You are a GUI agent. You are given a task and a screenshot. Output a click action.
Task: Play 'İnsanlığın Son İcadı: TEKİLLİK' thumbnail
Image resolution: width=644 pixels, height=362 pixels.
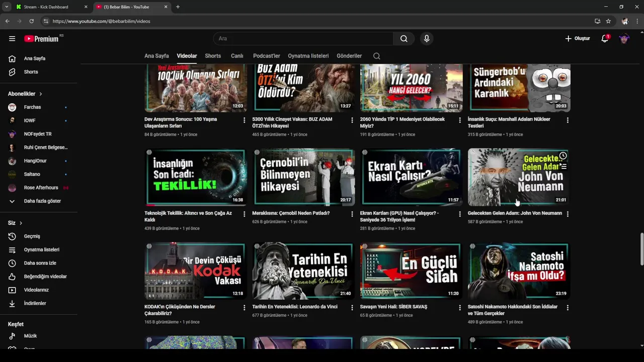click(x=196, y=177)
